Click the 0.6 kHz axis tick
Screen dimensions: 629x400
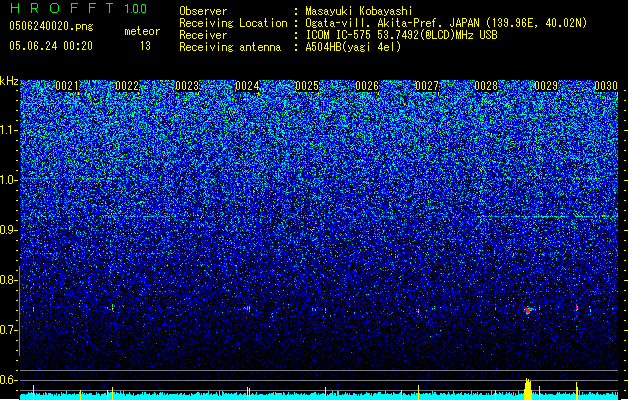[9, 380]
